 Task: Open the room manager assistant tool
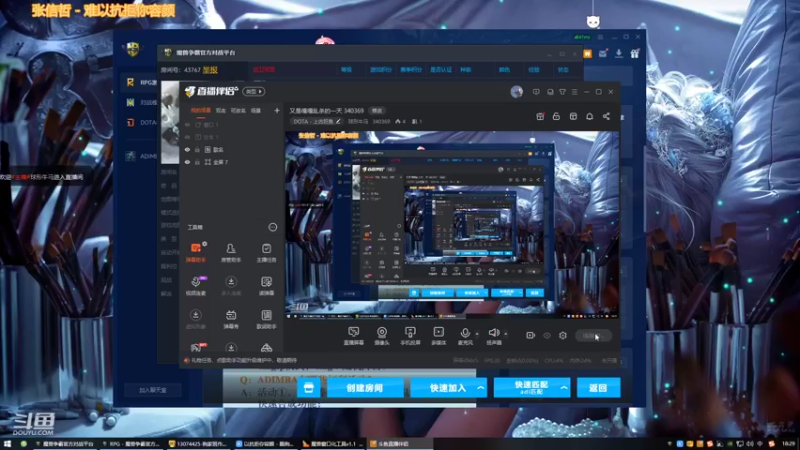pos(231,252)
